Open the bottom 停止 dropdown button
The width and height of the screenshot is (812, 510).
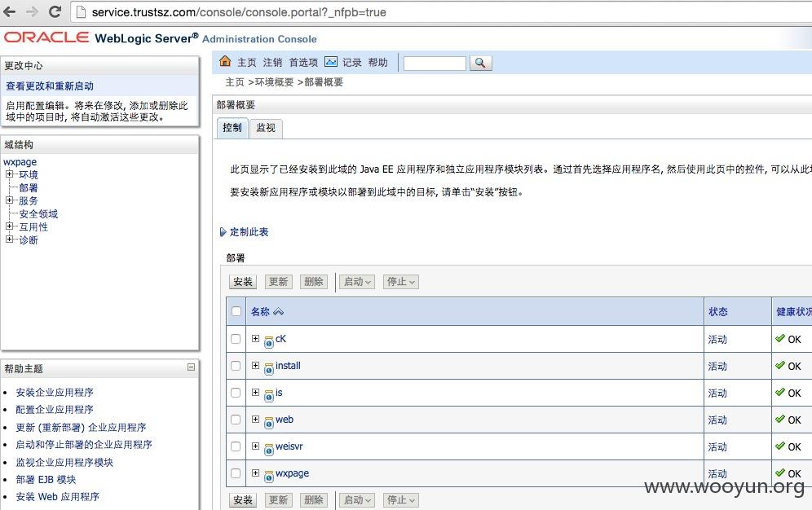pyautogui.click(x=401, y=500)
